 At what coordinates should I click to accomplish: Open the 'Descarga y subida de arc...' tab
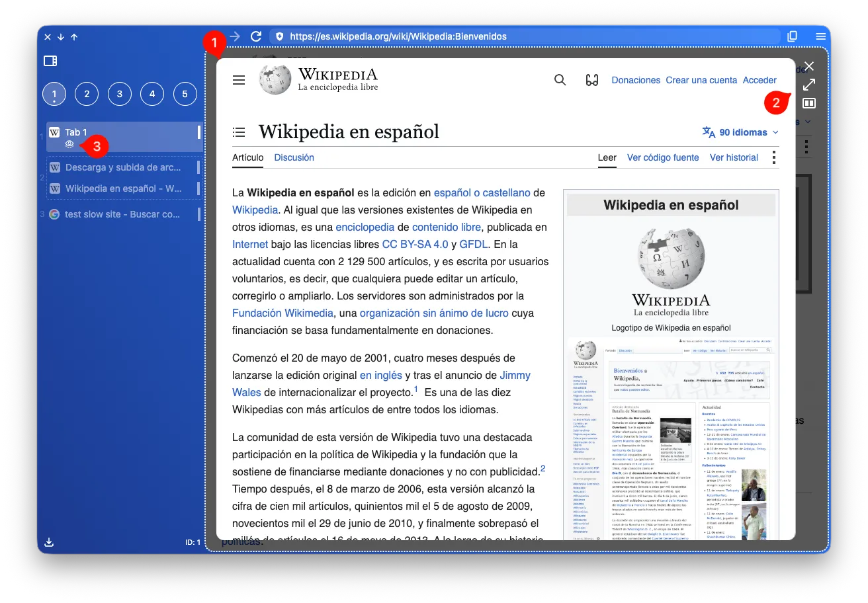point(124,167)
